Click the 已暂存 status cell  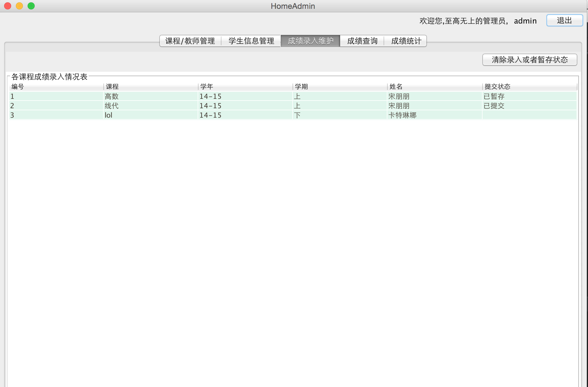point(494,96)
